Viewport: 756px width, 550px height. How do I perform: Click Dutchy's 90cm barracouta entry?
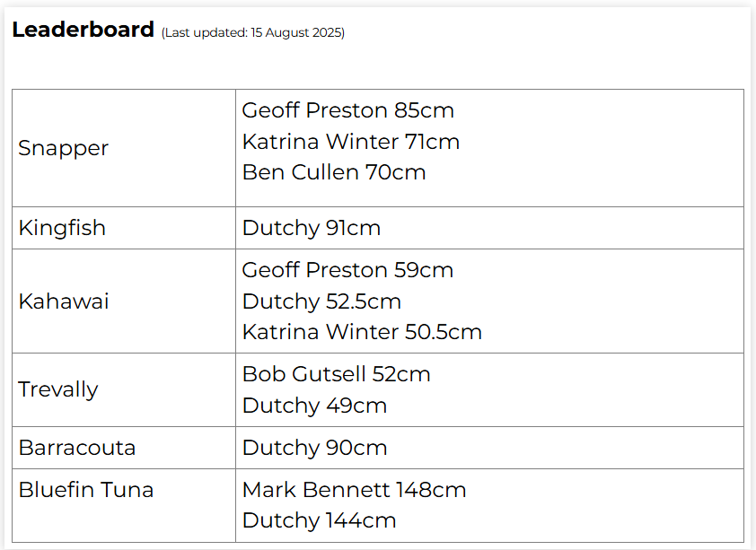tap(314, 448)
